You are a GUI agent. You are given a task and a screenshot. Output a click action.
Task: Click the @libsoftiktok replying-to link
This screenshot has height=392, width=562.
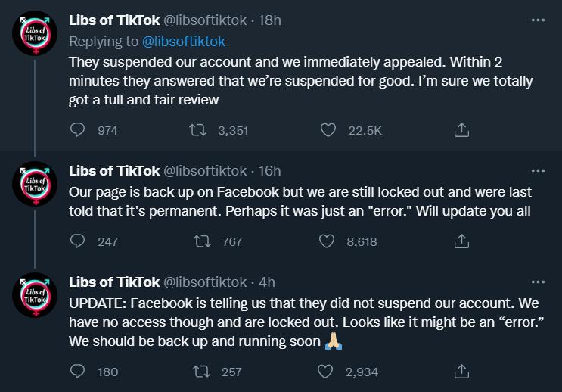(x=184, y=42)
